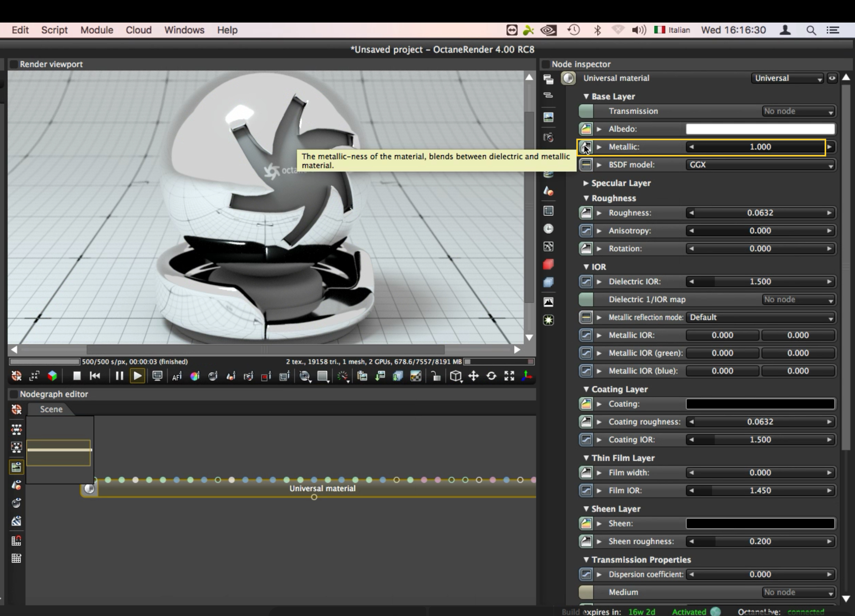Stop the render with the square stop icon
The image size is (855, 616).
77,376
